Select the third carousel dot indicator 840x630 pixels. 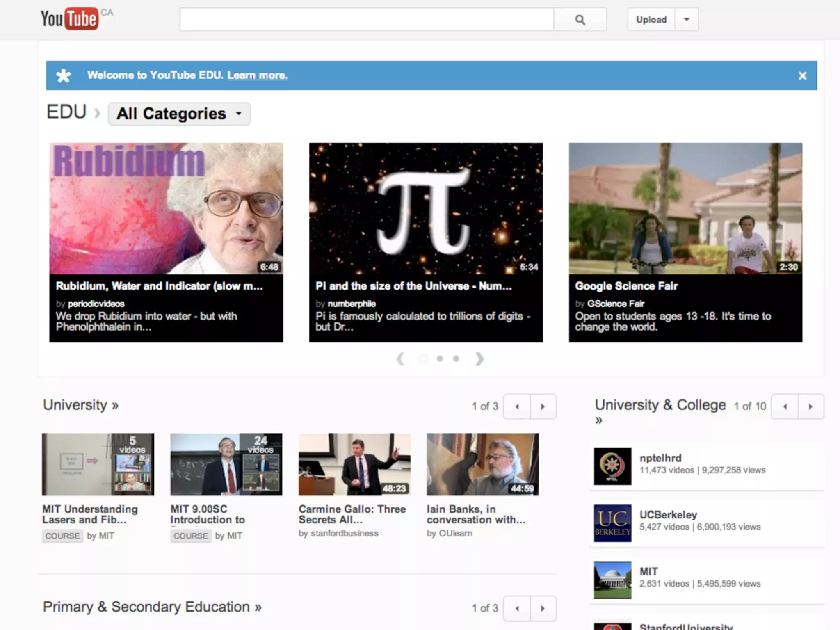coord(456,359)
